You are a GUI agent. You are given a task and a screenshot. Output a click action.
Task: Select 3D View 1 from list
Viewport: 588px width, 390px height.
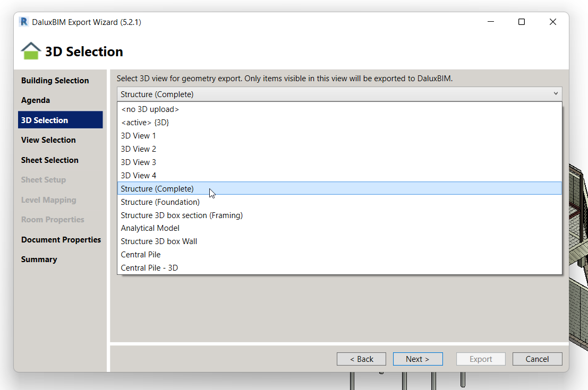coord(339,136)
